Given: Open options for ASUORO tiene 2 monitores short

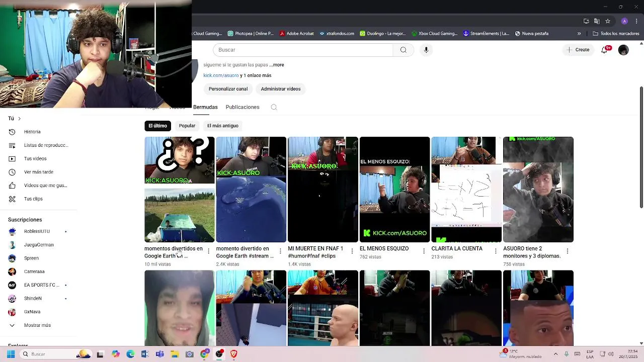Looking at the screenshot, I should pyautogui.click(x=568, y=251).
